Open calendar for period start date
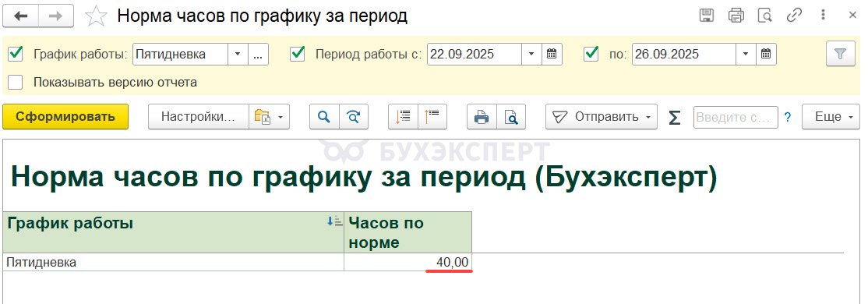 pyautogui.click(x=552, y=55)
